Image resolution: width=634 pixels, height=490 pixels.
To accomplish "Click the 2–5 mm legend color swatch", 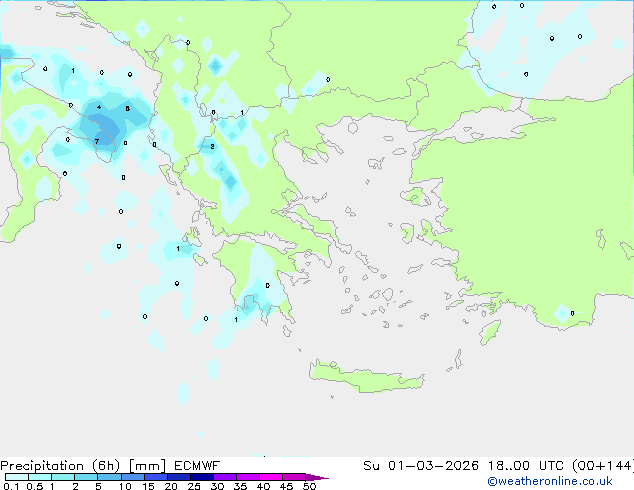I will pos(86,477).
